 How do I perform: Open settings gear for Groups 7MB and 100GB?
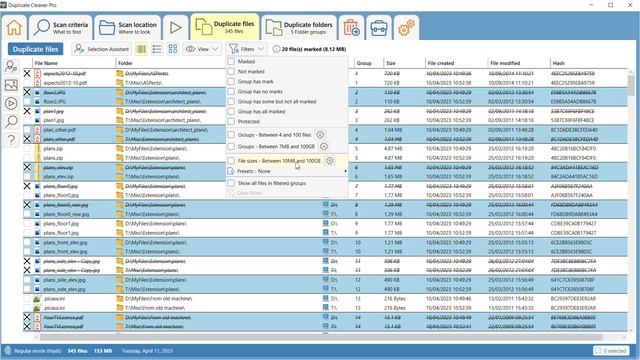click(x=324, y=146)
